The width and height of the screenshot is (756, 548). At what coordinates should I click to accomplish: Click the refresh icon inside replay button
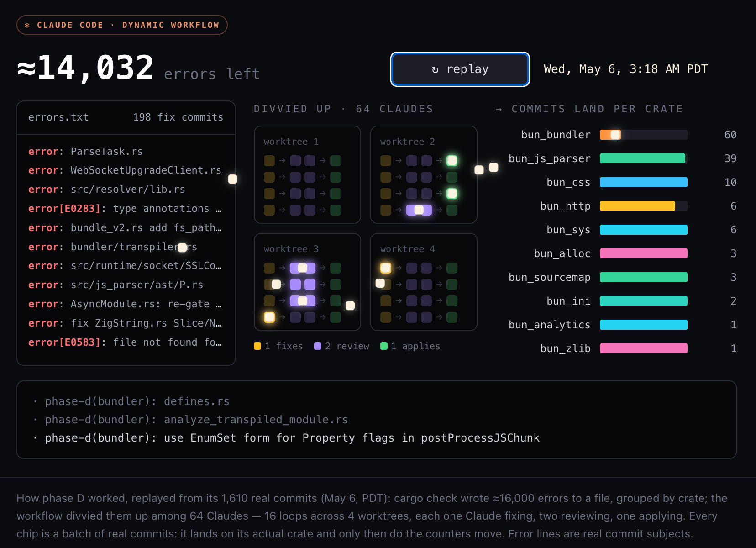[x=435, y=69]
